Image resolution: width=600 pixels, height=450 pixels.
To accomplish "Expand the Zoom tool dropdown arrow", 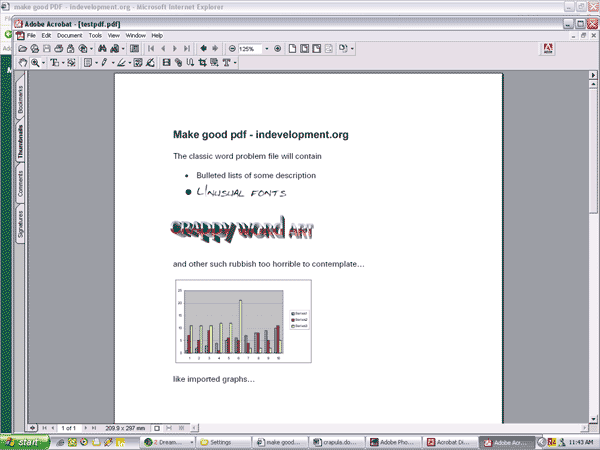I will tap(44, 63).
